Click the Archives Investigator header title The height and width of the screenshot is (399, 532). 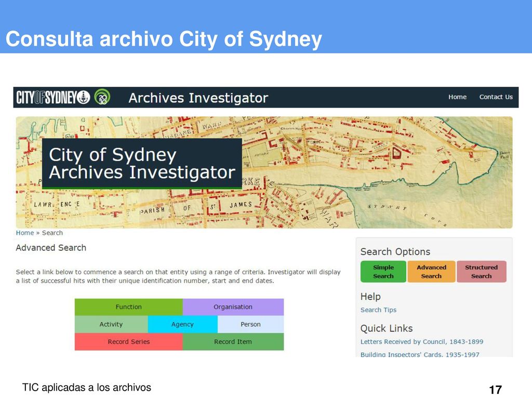(x=198, y=98)
